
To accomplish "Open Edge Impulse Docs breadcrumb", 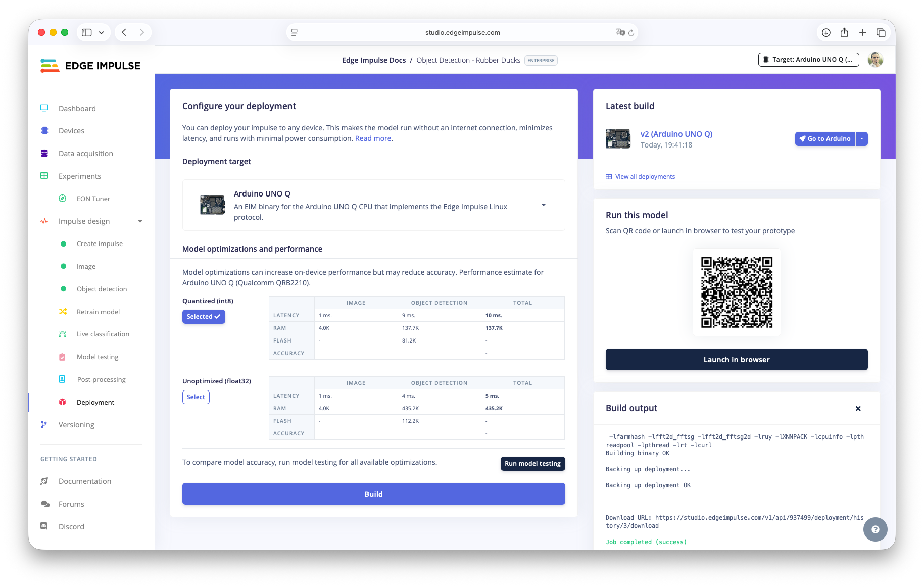I will [373, 60].
